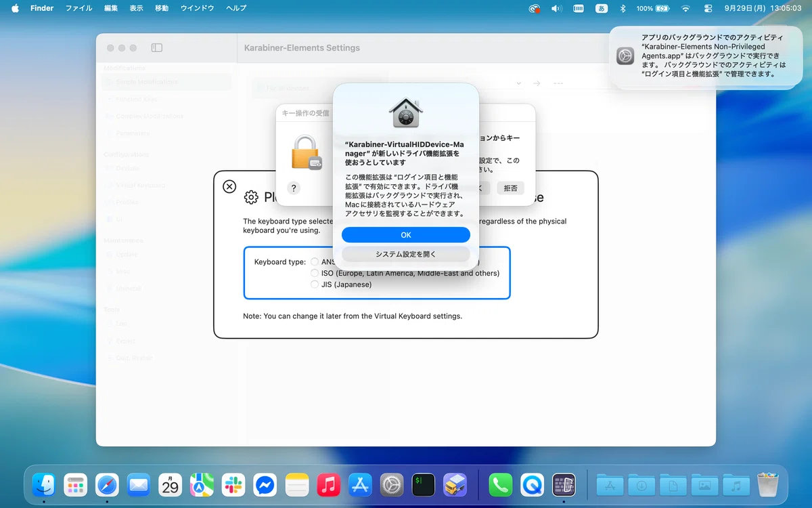Open the Pictures folder in Dock
Viewport: 812px width, 508px height.
[x=704, y=484]
